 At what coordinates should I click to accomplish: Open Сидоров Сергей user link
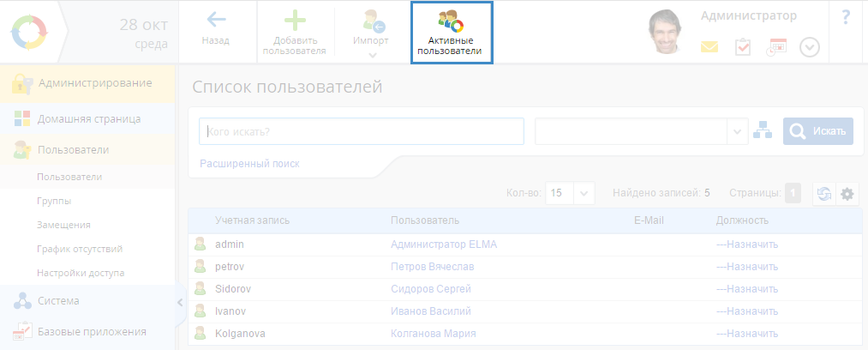point(431,289)
